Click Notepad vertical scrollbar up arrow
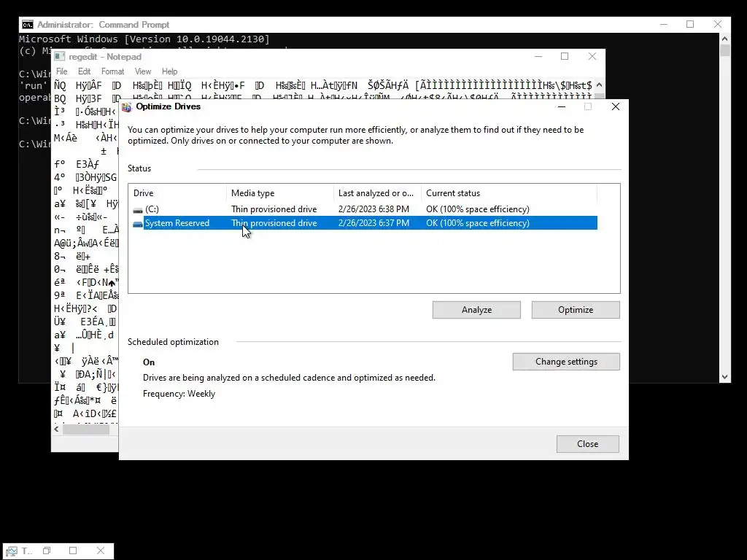The height and width of the screenshot is (560, 747). (x=600, y=85)
